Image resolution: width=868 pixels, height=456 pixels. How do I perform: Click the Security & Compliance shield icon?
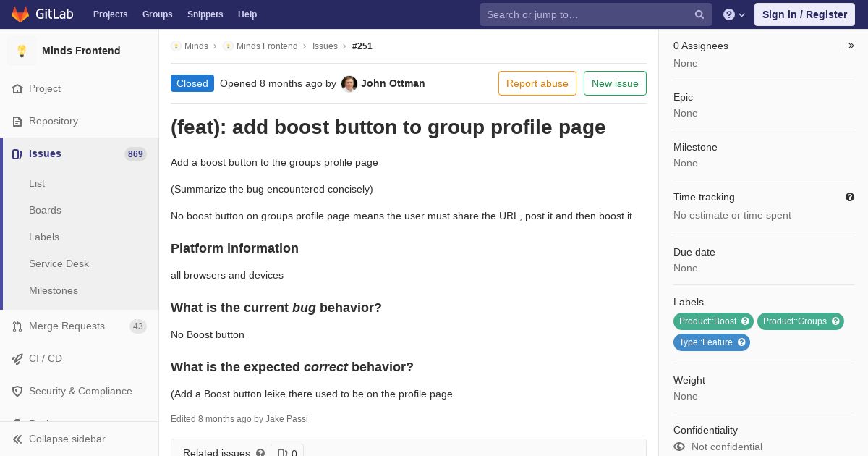[17, 392]
